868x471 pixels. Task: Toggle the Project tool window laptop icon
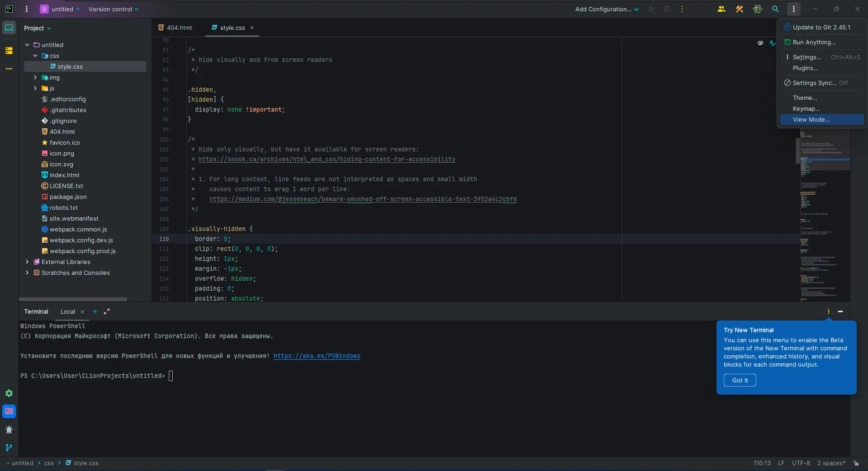coord(9,28)
